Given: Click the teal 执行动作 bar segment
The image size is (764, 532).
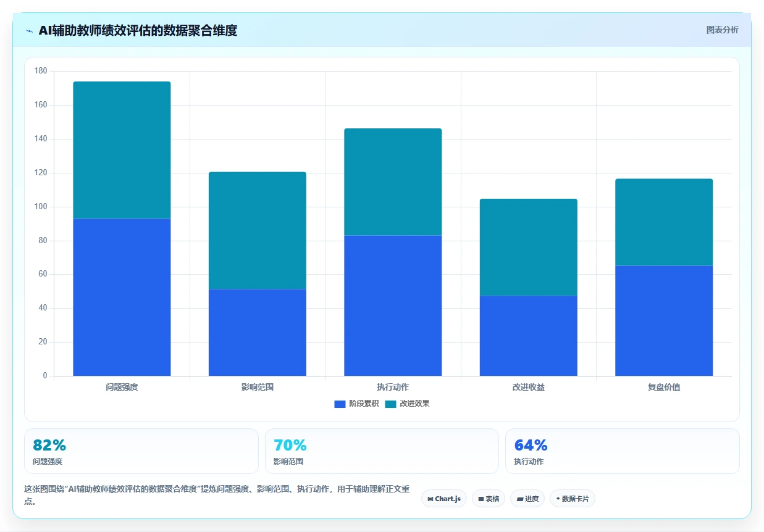Looking at the screenshot, I should click(x=393, y=181).
